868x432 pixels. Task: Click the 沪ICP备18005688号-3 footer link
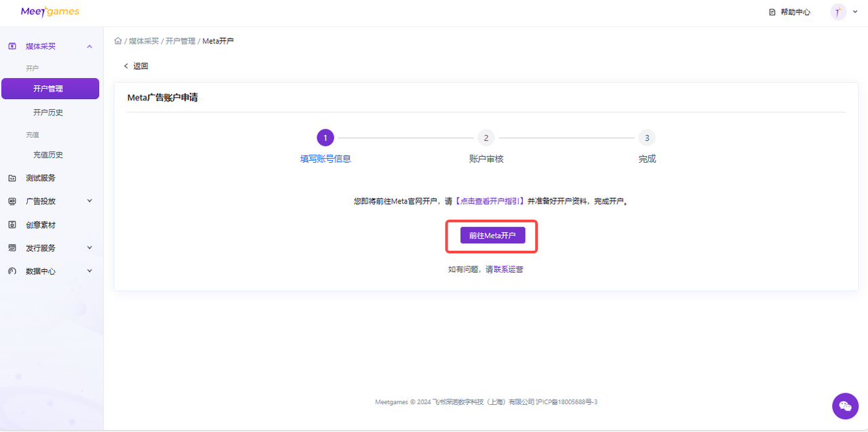point(566,402)
